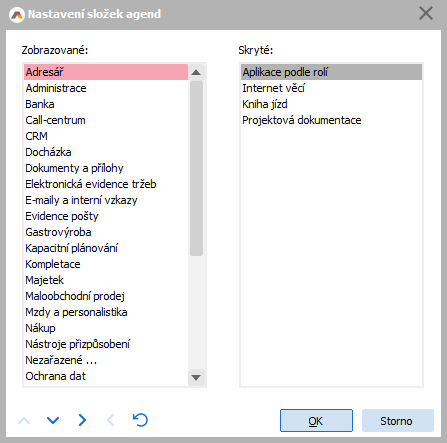
Task: Click the scroll up arrow of Zobrazované list
Action: pyautogui.click(x=196, y=72)
